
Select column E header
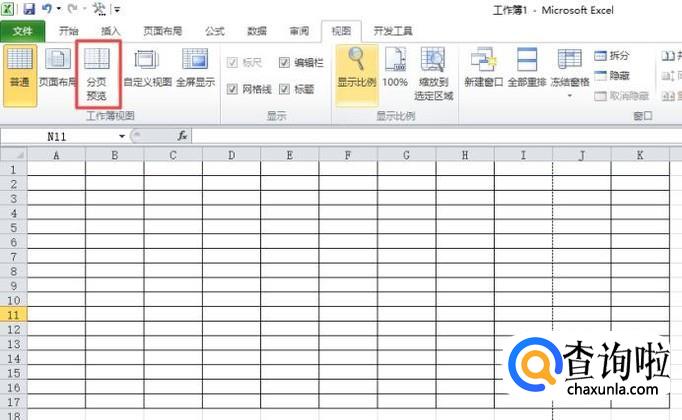pyautogui.click(x=289, y=155)
